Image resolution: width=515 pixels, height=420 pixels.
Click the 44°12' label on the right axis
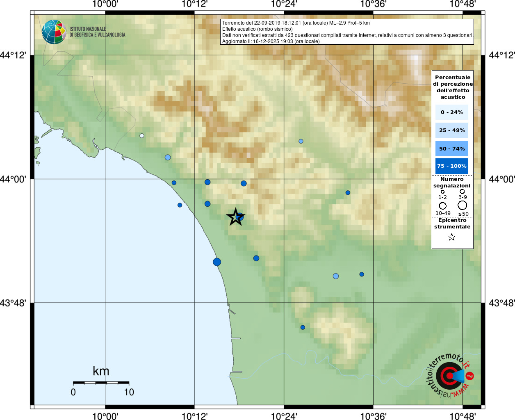(502, 55)
